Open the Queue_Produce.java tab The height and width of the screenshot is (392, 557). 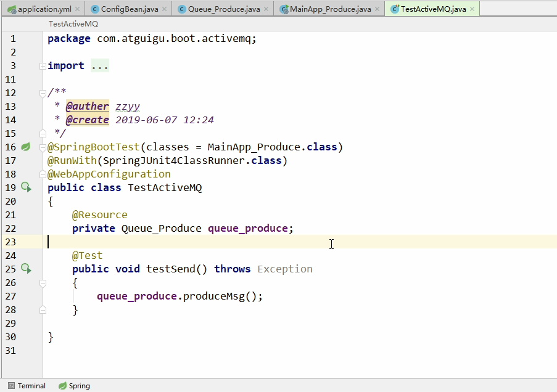coord(224,9)
